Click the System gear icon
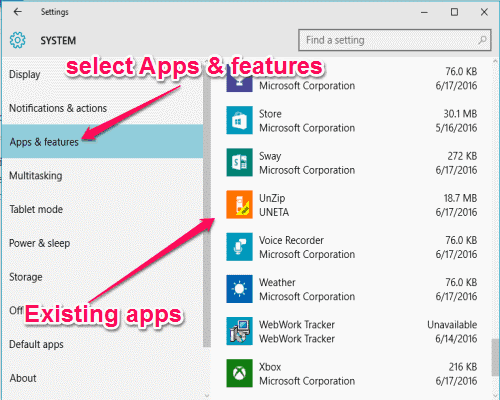 tap(17, 40)
